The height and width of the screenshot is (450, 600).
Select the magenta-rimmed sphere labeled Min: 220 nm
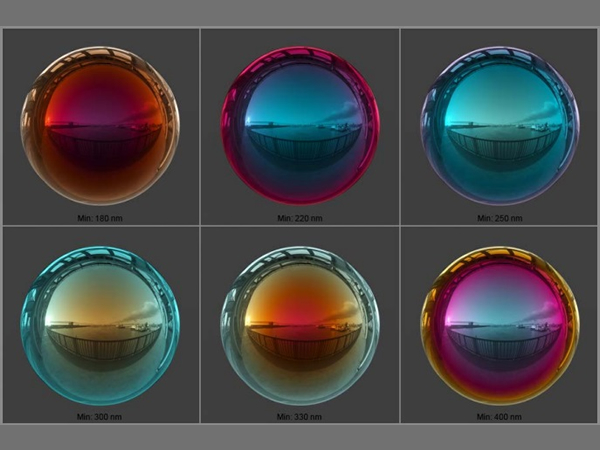(300, 126)
